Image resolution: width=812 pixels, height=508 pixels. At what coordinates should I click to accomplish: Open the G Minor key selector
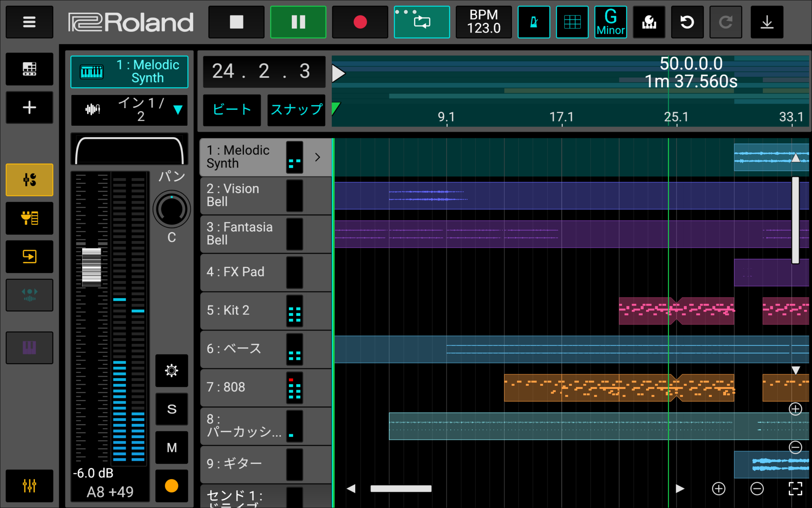point(610,22)
